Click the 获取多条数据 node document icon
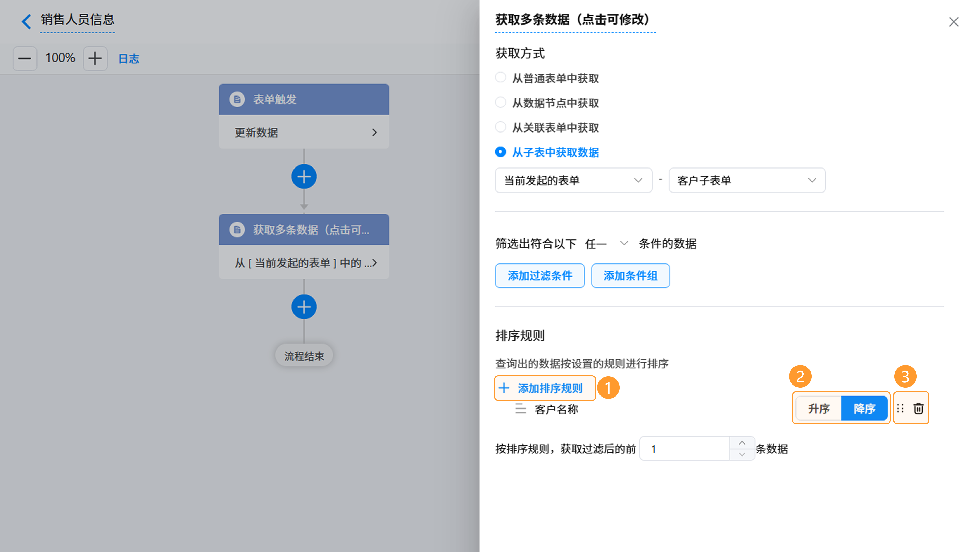Screen dimensions: 980x552 click(x=237, y=230)
